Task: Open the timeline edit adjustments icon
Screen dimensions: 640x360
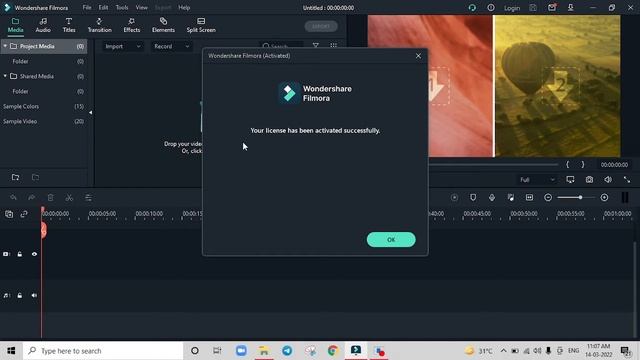Action: [x=88, y=198]
